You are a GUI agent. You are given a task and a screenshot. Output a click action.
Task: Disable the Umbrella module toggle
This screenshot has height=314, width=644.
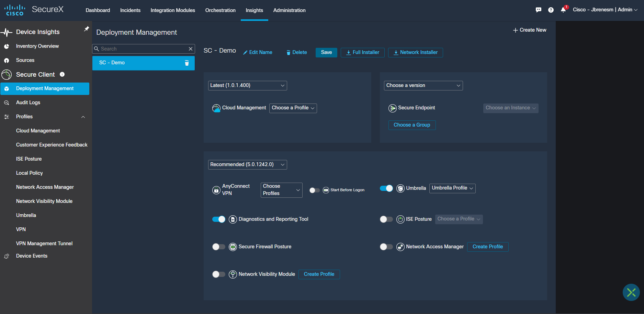386,188
